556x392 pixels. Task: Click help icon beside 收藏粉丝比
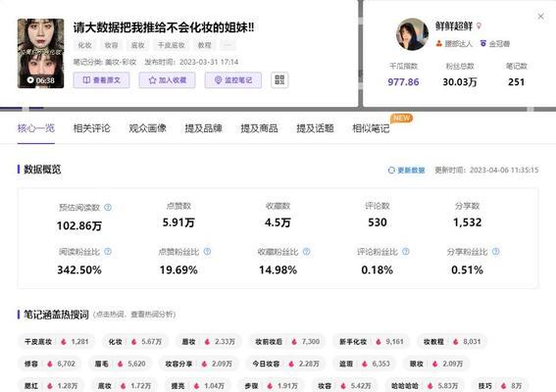(x=307, y=252)
